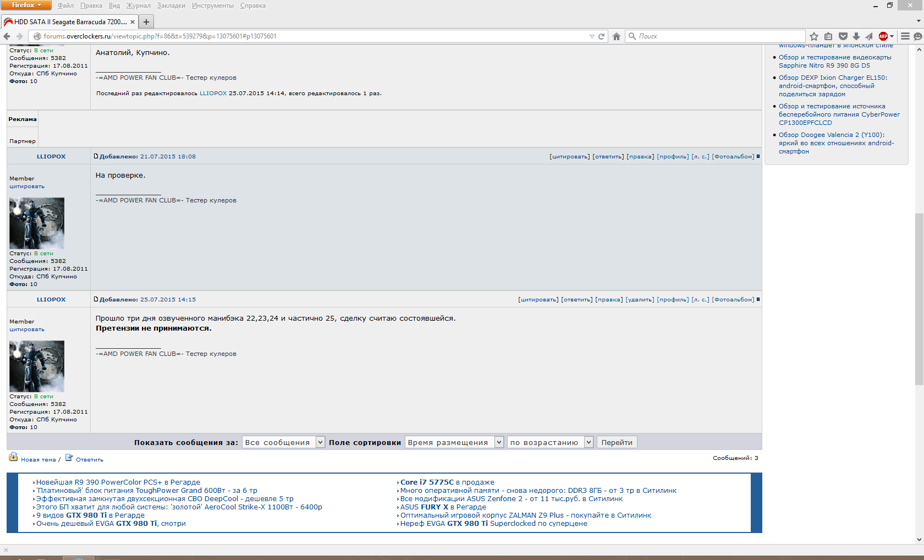The height and width of the screenshot is (560, 924).
Task: Open the Справка menu
Action: tap(253, 6)
